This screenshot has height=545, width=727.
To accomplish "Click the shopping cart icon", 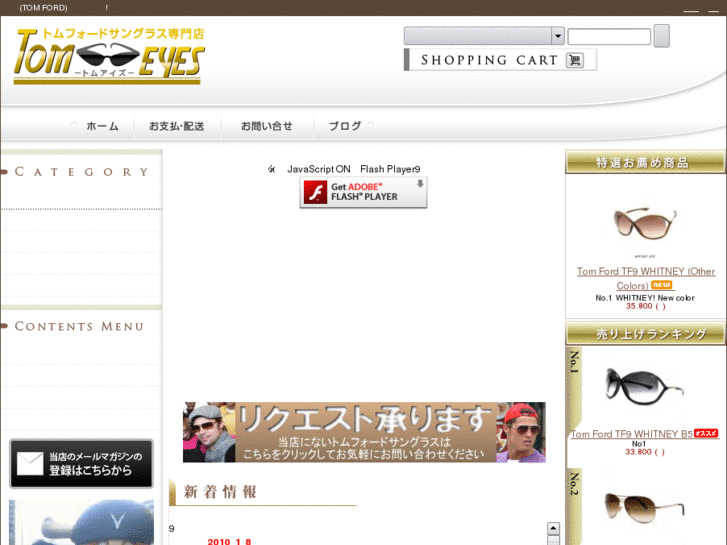I will tap(575, 60).
